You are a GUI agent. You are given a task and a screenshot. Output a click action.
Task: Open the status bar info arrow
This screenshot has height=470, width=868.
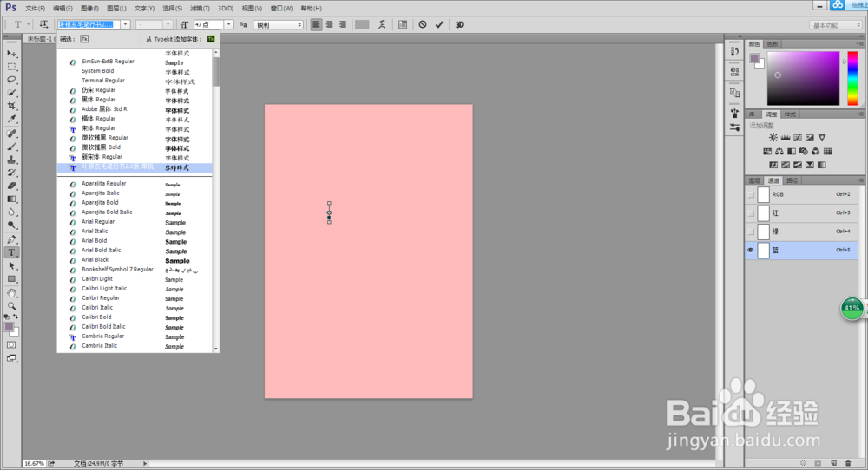point(145,463)
